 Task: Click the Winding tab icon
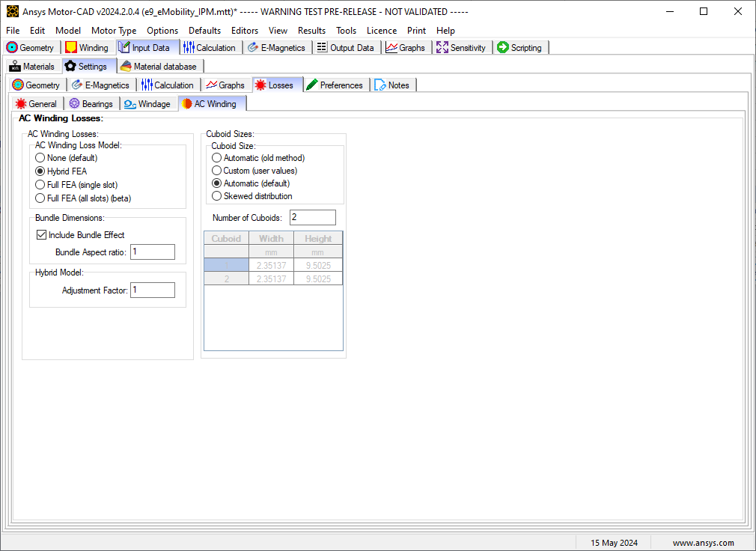point(71,47)
